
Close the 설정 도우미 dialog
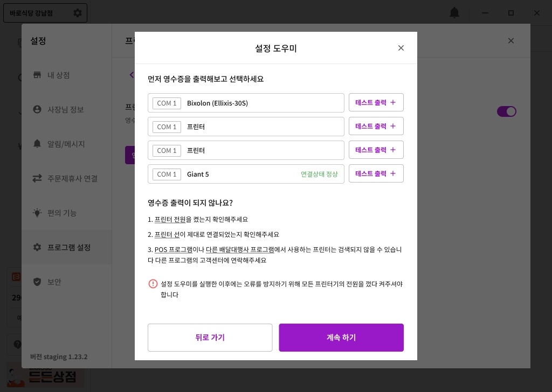tap(401, 48)
